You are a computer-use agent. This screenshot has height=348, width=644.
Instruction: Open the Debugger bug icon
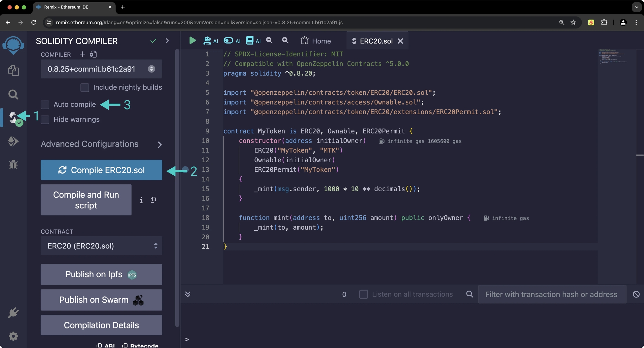coord(13,165)
